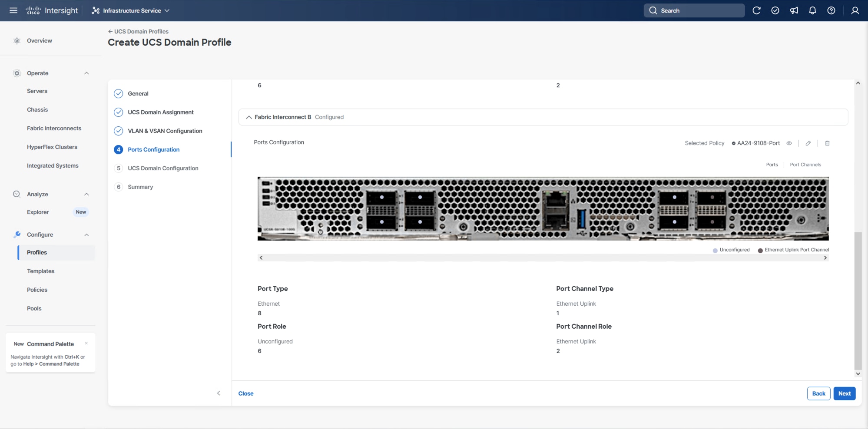
Task: Collapse Fabric Interconnect B section
Action: (x=249, y=117)
